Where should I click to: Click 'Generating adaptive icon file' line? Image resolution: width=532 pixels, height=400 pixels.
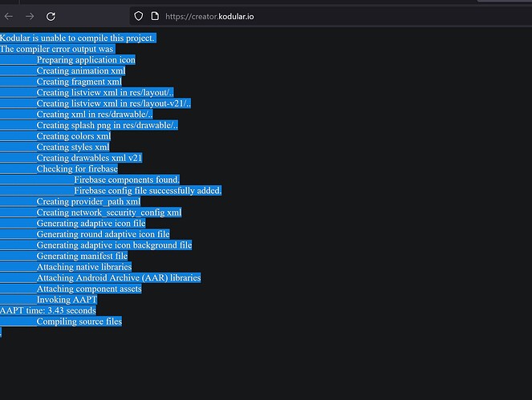91,223
